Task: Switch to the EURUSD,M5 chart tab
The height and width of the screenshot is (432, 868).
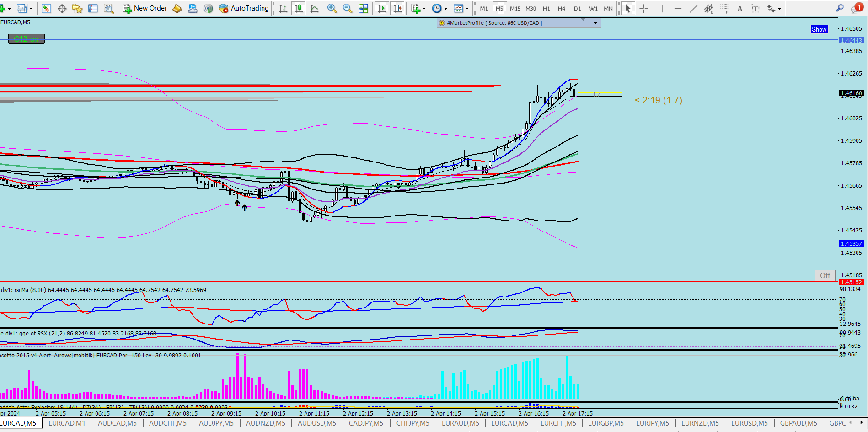Action: (750, 423)
